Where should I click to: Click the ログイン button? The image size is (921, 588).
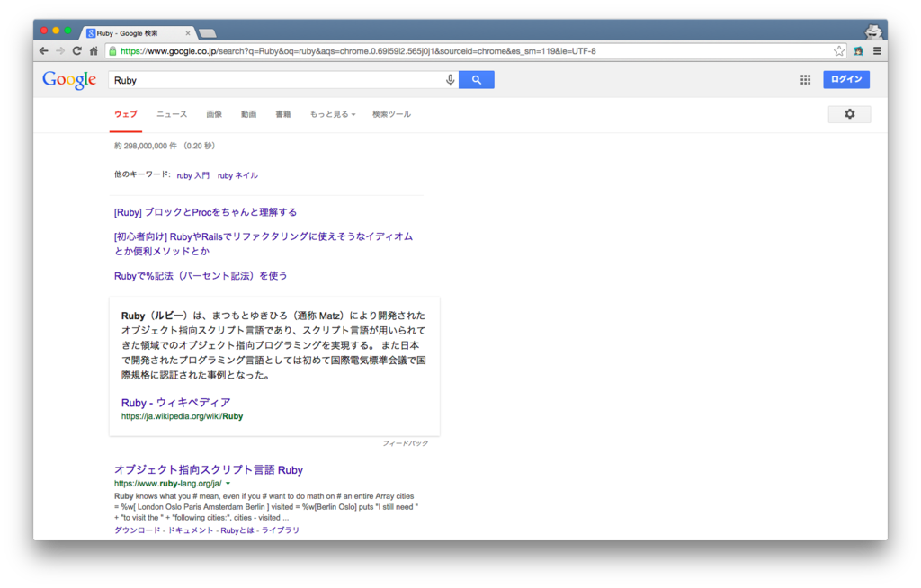coord(846,79)
